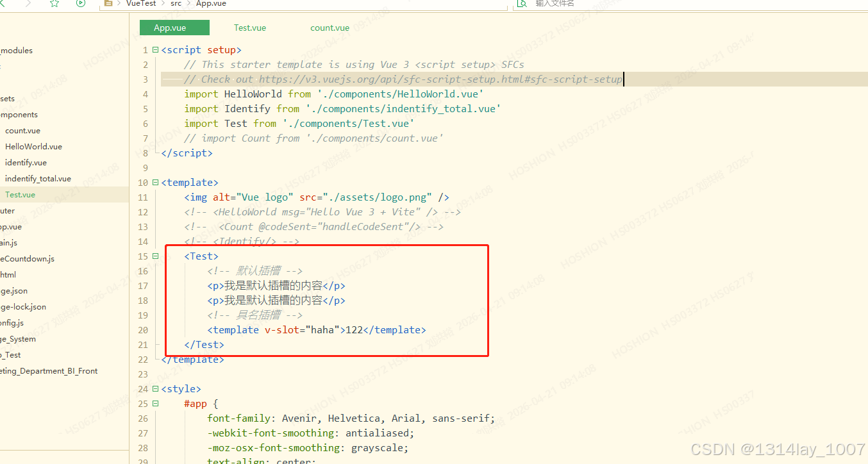Open the html file in the tree
Viewport: 868px width, 464px height.
[8, 275]
